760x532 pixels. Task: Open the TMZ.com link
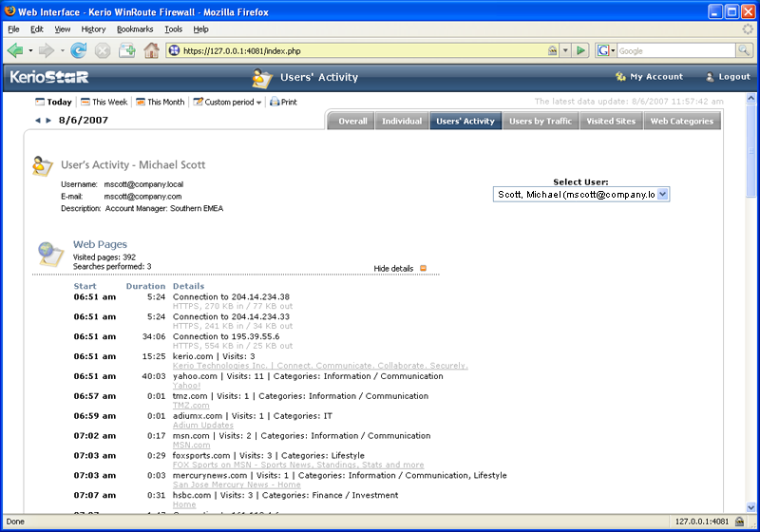tap(191, 406)
